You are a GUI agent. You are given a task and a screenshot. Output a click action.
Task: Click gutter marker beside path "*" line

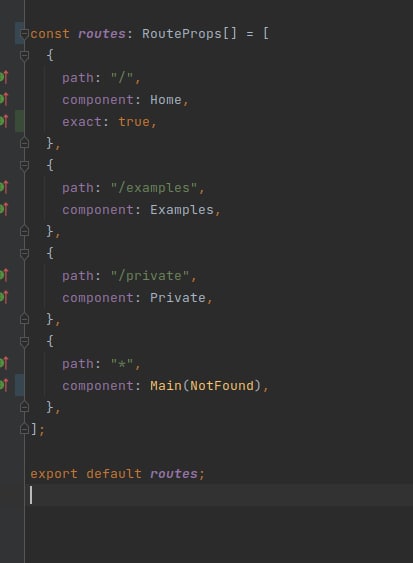[x=4, y=363]
